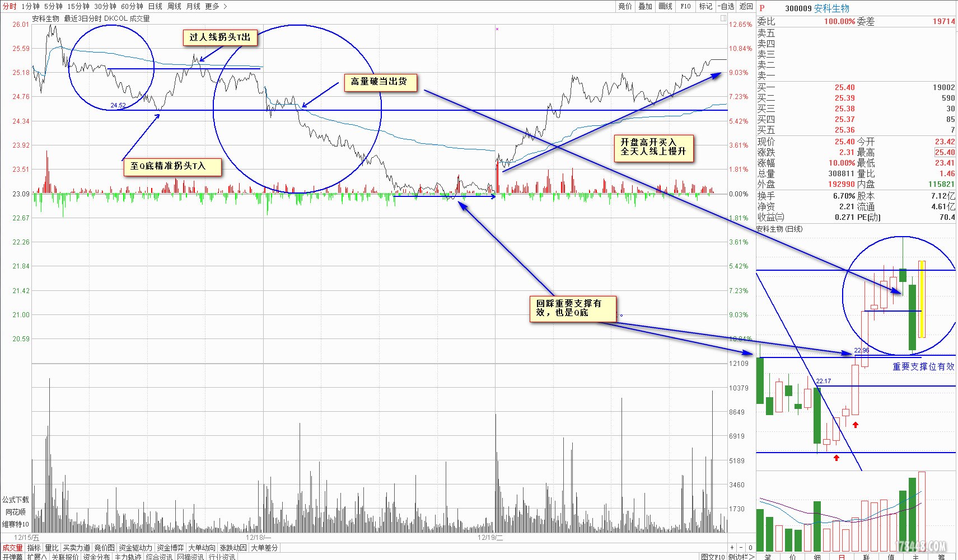Click the plus zoom-in button
The width and height of the screenshot is (958, 560).
[732, 548]
